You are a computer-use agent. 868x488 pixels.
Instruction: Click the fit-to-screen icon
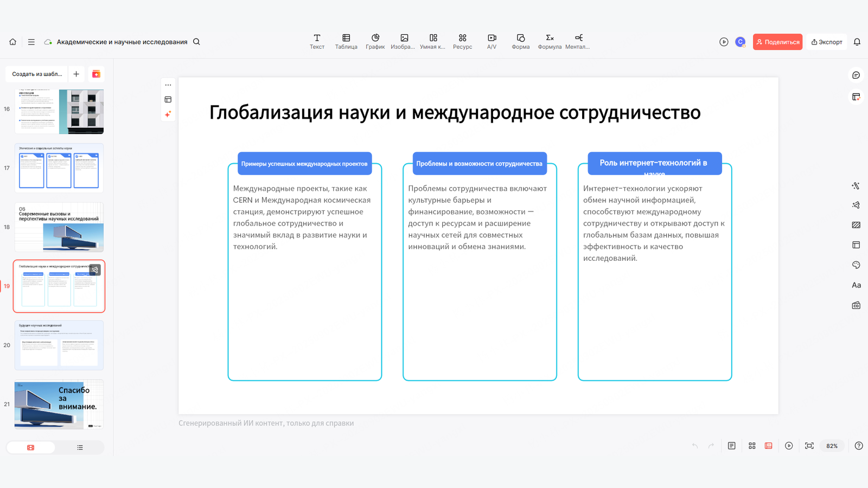pyautogui.click(x=809, y=446)
